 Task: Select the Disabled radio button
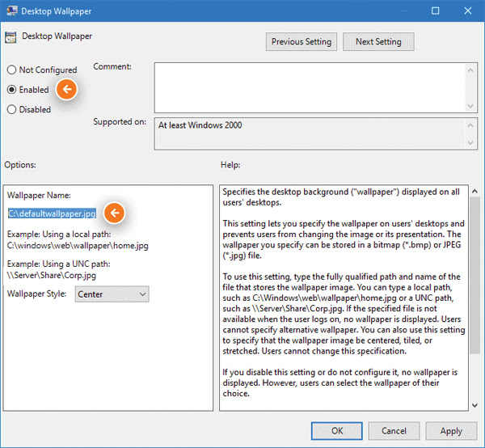[x=11, y=109]
